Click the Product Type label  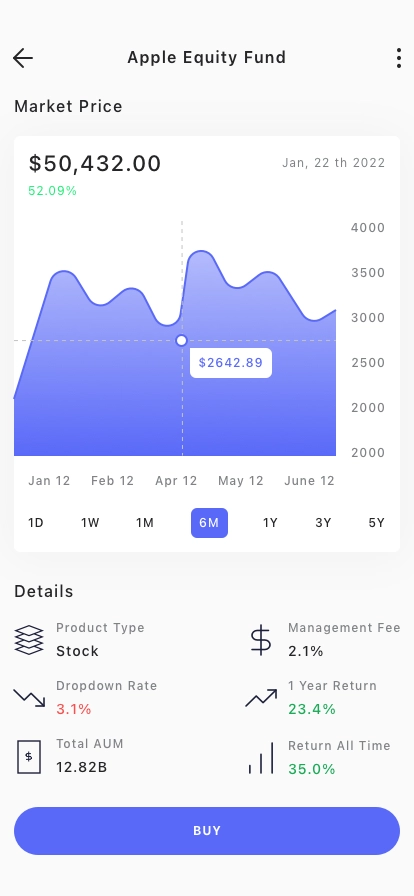100,628
